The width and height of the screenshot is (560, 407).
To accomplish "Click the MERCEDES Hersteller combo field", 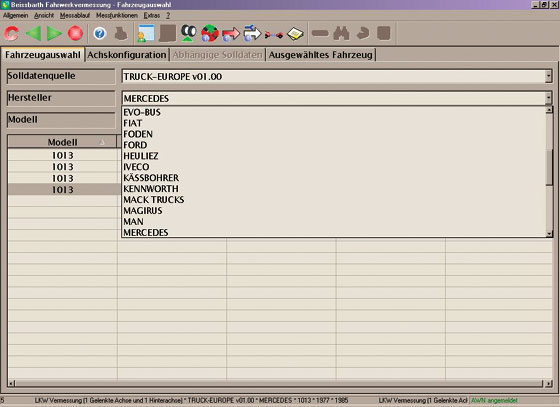I will [x=337, y=98].
